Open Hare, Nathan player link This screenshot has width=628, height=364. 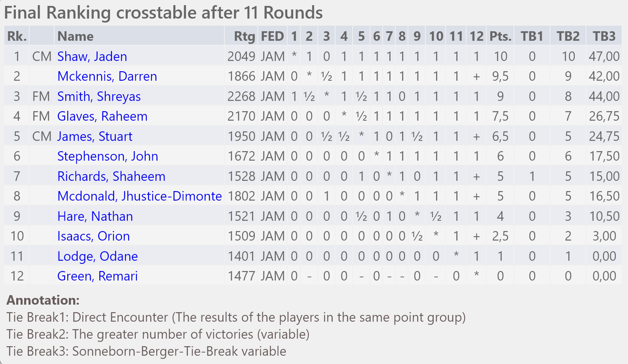click(95, 216)
